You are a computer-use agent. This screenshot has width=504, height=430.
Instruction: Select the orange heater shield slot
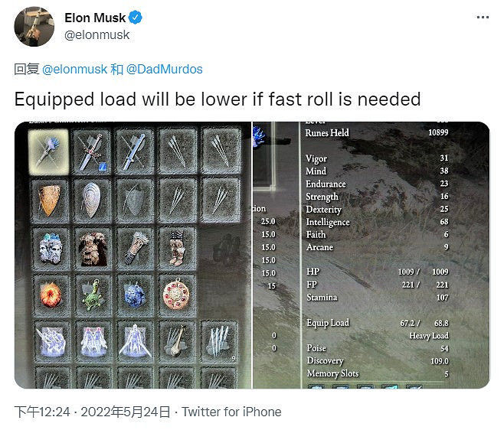[47, 197]
